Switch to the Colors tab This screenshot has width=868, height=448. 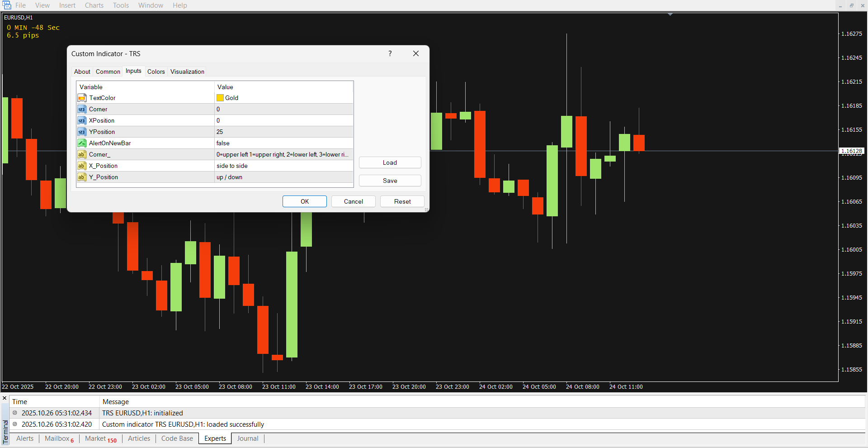156,71
